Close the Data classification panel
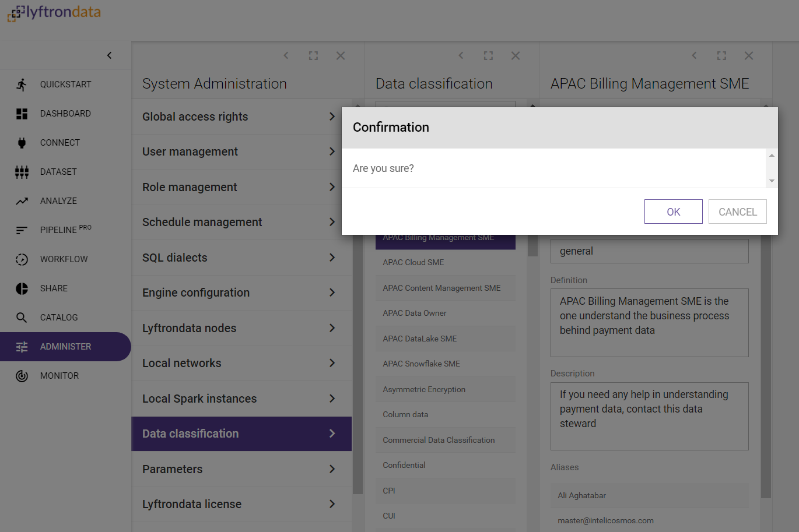799x532 pixels. 516,55
